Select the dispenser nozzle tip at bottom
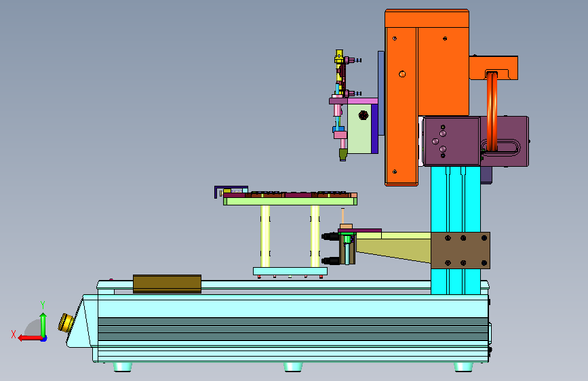 point(342,155)
